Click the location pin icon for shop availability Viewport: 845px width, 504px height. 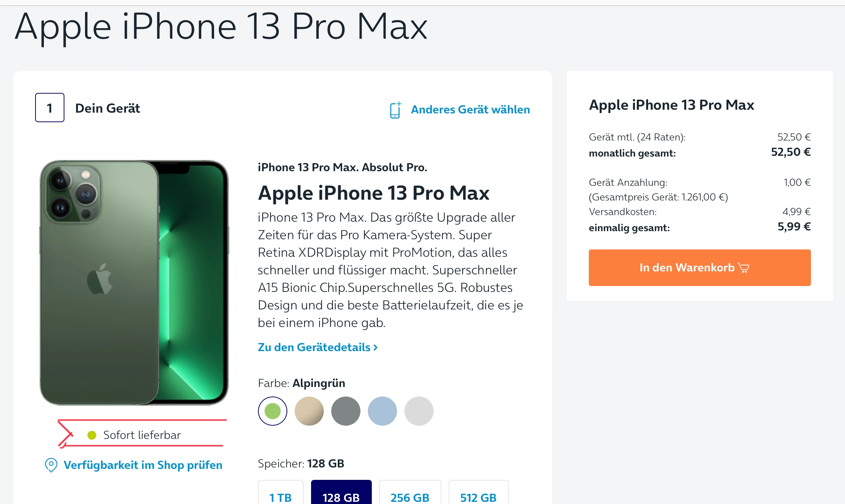point(51,465)
